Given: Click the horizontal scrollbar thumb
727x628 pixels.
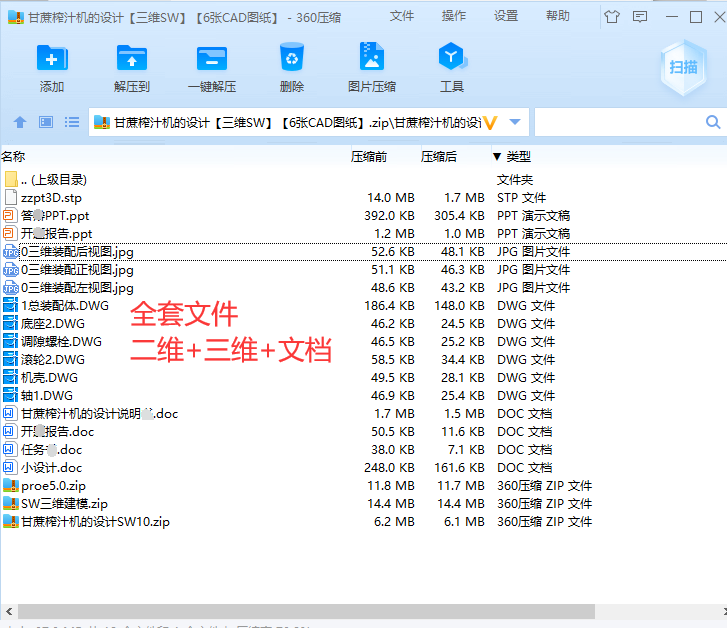Looking at the screenshot, I should coord(306,611).
